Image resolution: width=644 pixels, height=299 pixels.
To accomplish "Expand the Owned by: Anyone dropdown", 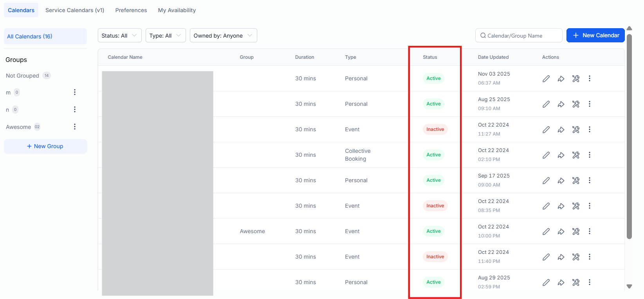I will pos(223,36).
